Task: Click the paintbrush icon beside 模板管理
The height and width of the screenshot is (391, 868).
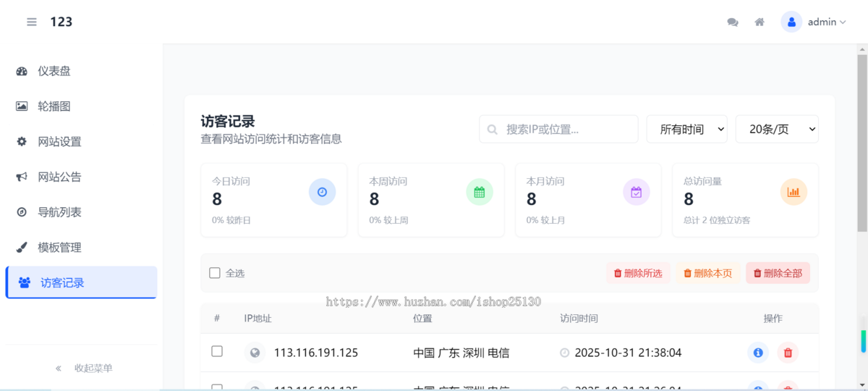Action: 22,248
